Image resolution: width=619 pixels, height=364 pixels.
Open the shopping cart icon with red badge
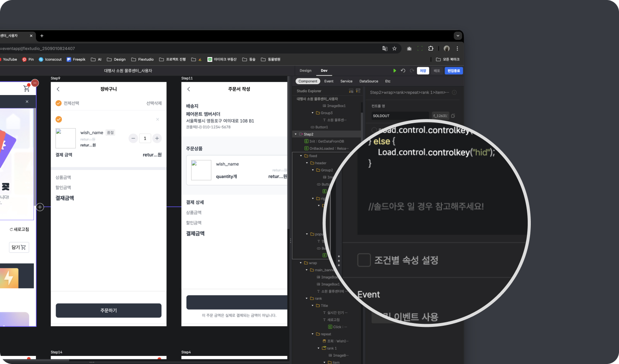tap(26, 88)
